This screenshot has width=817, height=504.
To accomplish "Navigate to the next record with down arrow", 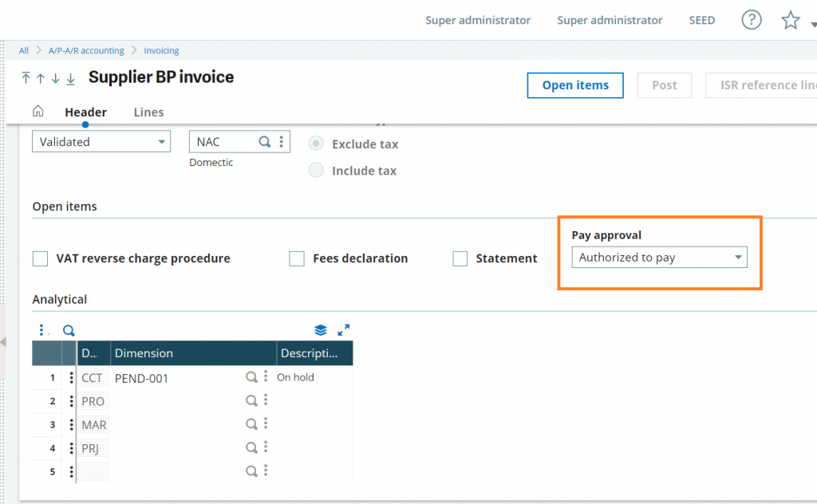I will coord(54,79).
